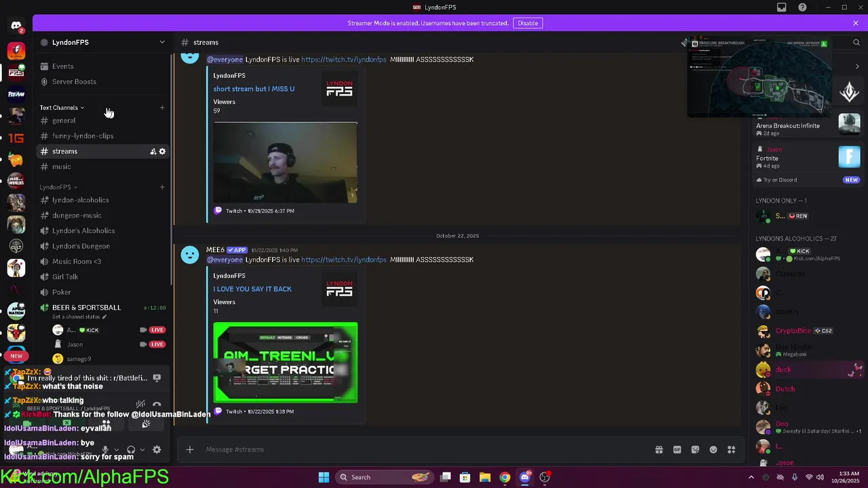Open the Windows taskbar Search box
The image size is (868, 488).
click(x=385, y=477)
